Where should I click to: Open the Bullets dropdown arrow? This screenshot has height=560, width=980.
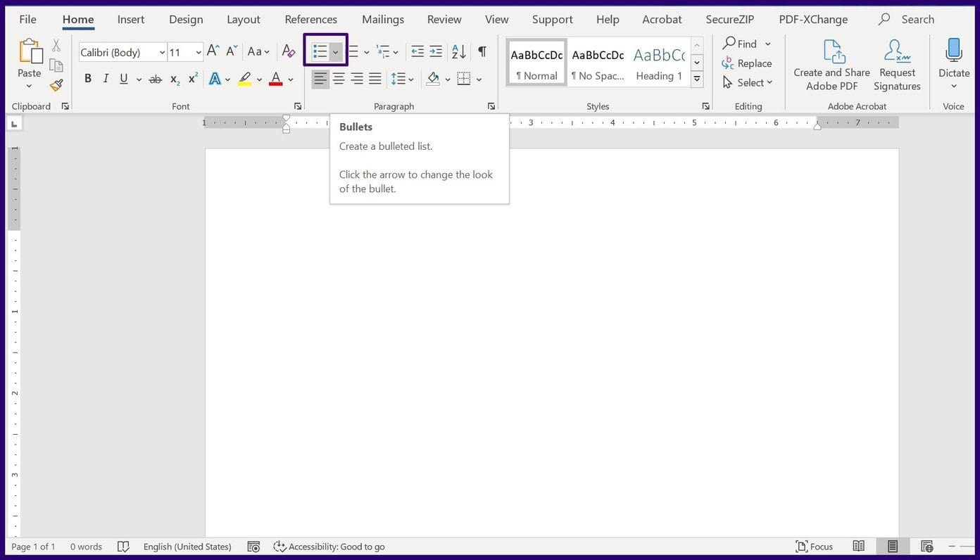point(335,51)
